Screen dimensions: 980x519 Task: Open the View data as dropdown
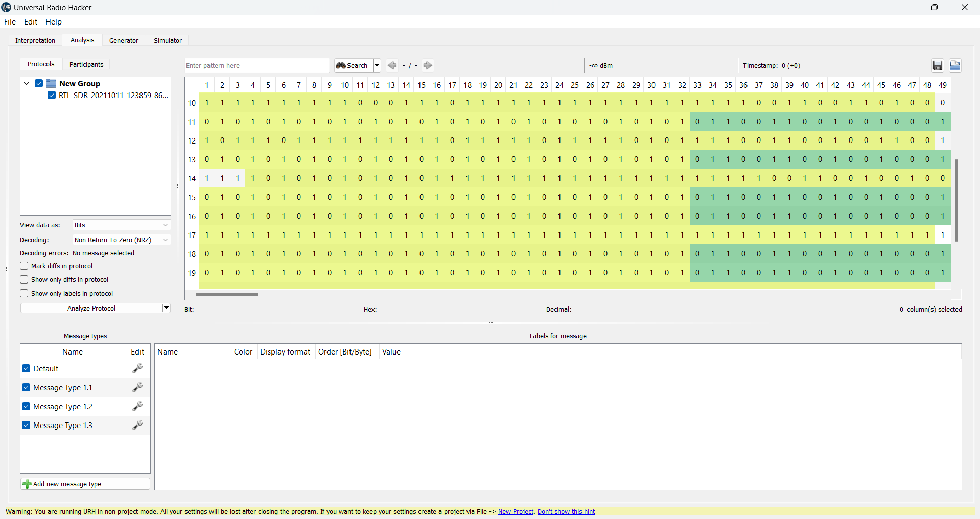121,225
